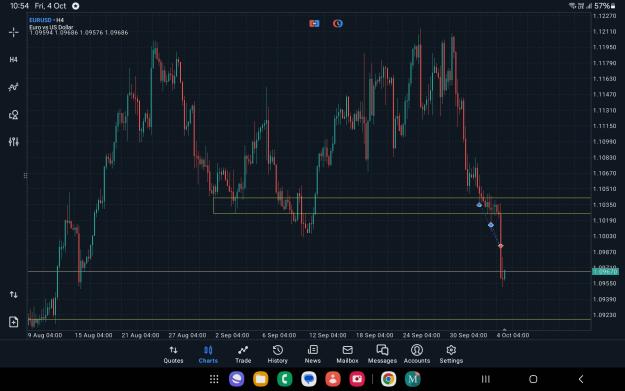Screen dimensions: 625x391
Task: Tap the Android back button
Action: (581, 379)
